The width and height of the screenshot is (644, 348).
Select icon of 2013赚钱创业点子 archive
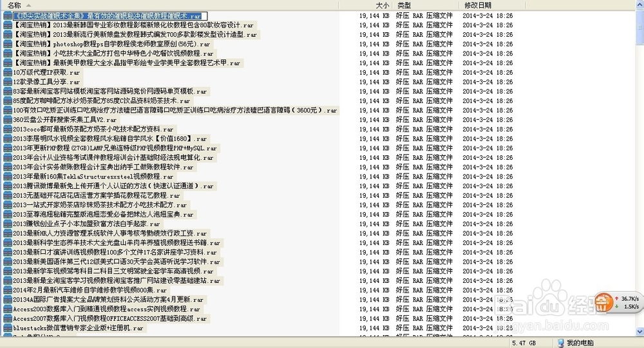click(x=7, y=224)
